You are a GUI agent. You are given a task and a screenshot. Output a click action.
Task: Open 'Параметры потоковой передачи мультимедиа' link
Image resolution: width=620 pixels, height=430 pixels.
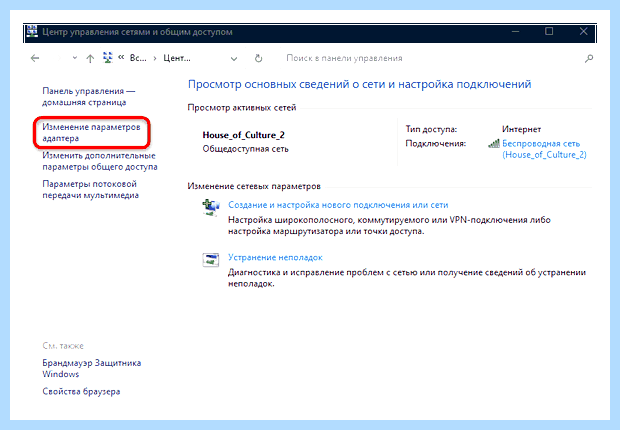click(91, 189)
